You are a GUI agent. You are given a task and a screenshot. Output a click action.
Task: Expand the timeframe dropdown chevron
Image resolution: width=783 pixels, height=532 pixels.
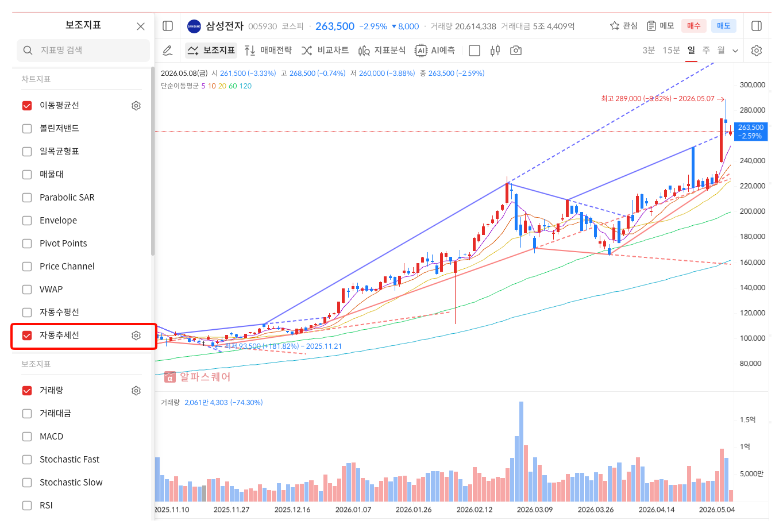point(735,51)
